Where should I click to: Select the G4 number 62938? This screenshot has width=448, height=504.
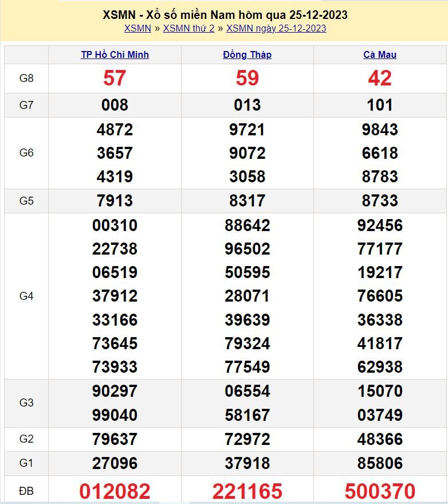pyautogui.click(x=380, y=367)
